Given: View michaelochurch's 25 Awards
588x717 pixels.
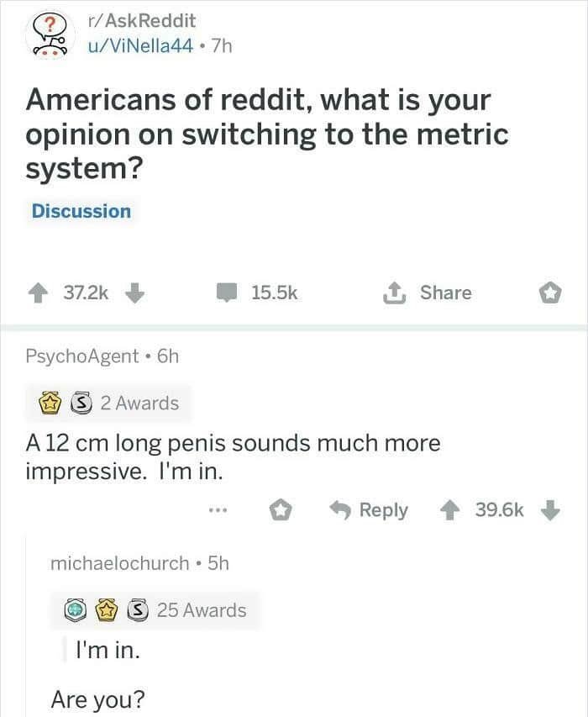Looking at the screenshot, I should pos(156,610).
